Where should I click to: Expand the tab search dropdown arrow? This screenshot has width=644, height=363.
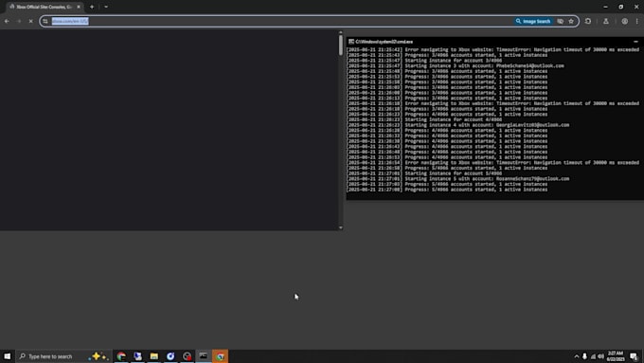tap(106, 7)
